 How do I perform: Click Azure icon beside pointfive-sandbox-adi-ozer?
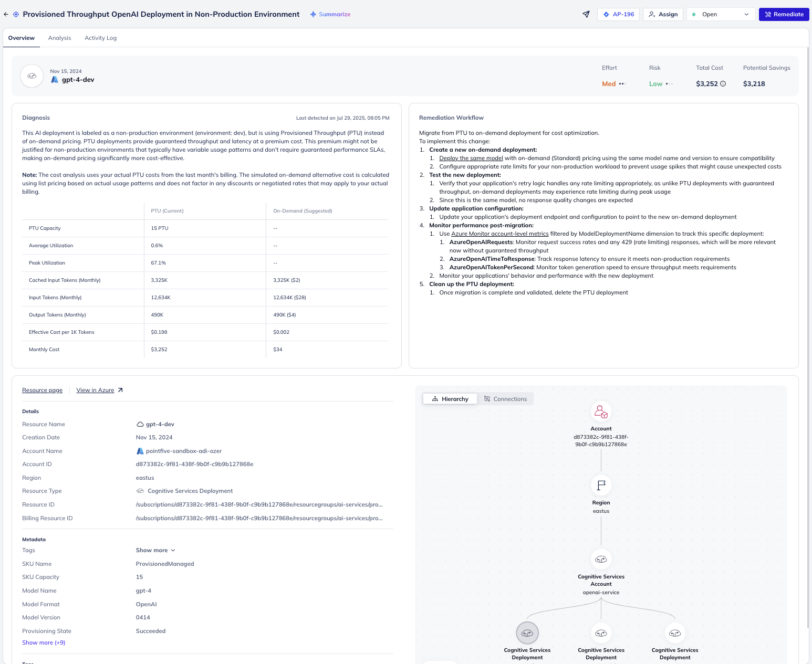(x=140, y=451)
